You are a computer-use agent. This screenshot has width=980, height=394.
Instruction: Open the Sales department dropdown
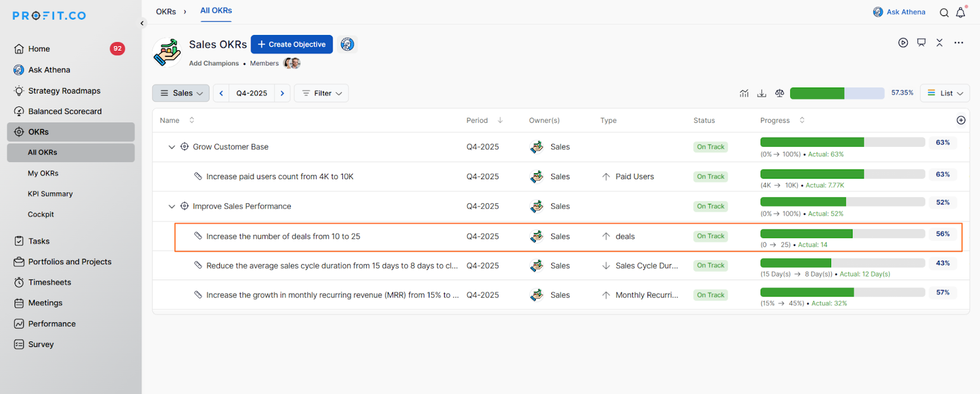coord(181,93)
